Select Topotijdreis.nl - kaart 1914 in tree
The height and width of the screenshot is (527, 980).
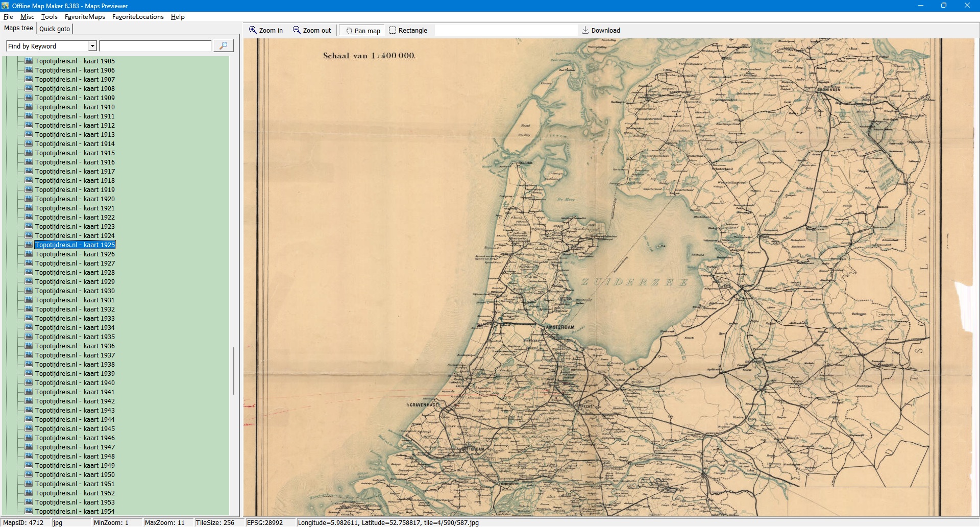click(x=75, y=143)
